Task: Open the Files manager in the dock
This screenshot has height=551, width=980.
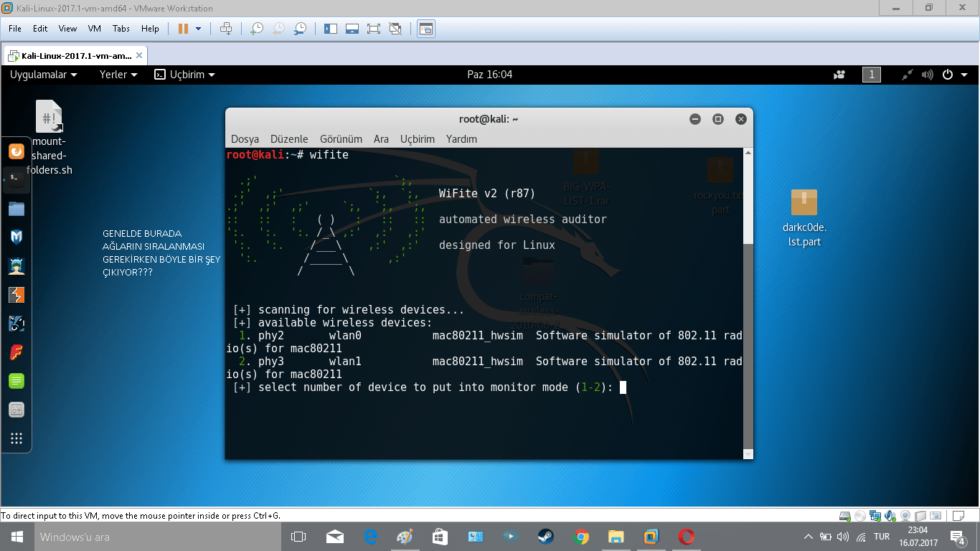Action: 17,209
